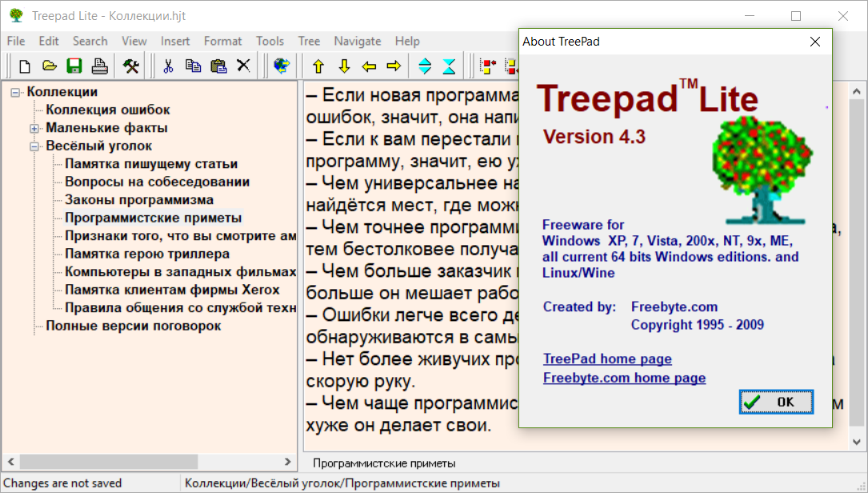This screenshot has width=868, height=493.
Task: Click 'Changes are not saved' status text
Action: point(62,483)
